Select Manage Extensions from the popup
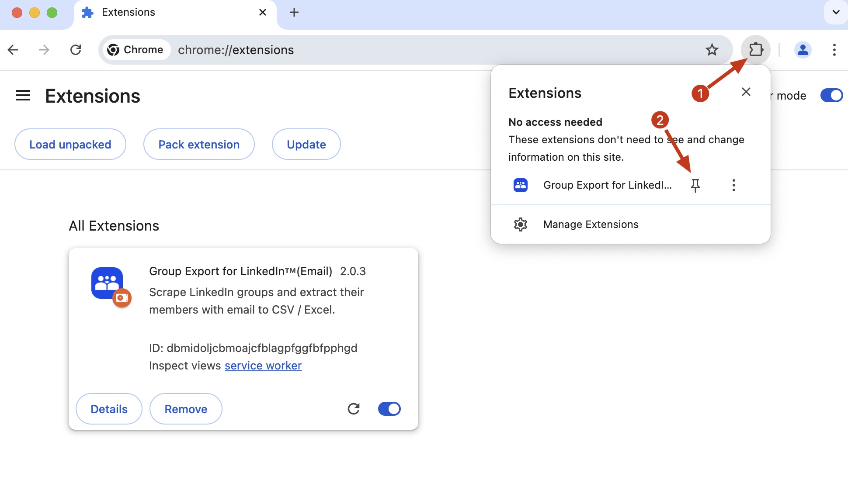The width and height of the screenshot is (848, 504). pos(590,224)
